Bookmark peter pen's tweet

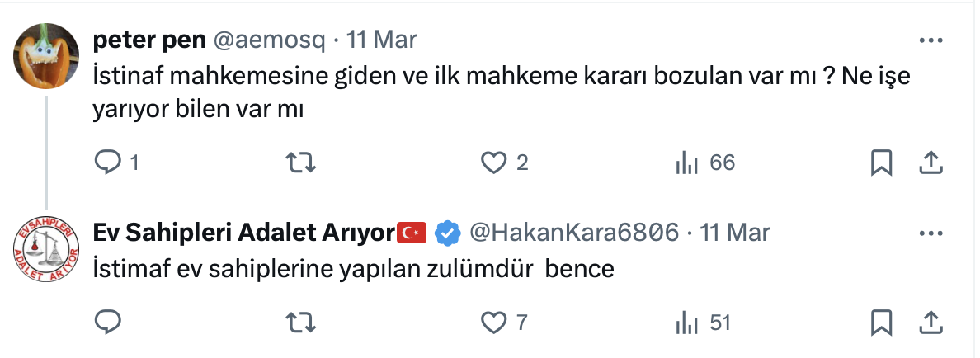[882, 163]
